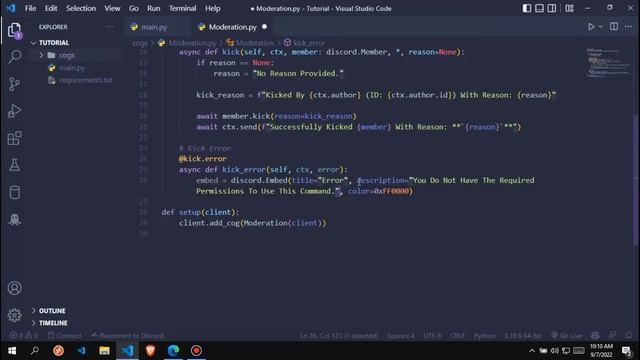Image resolution: width=640 pixels, height=360 pixels.
Task: Open the Terminal menu
Action: pos(182,8)
